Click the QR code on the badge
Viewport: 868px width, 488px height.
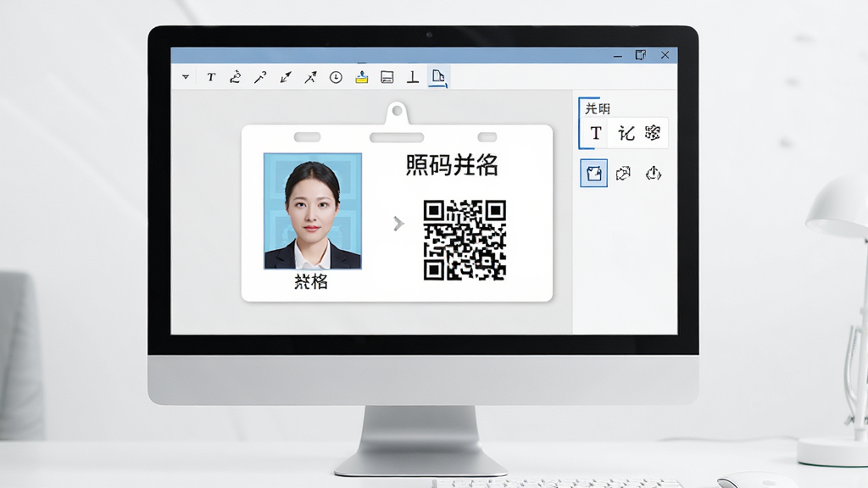pos(465,240)
